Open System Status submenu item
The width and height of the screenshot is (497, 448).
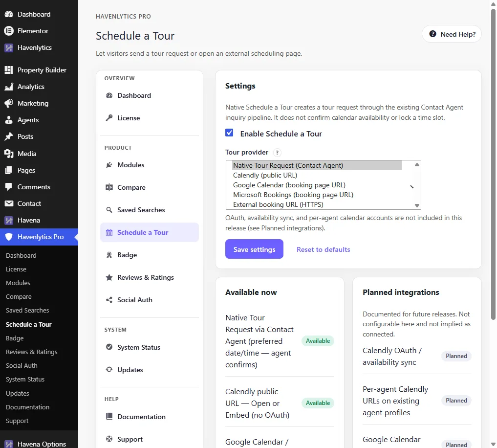[x=25, y=379]
